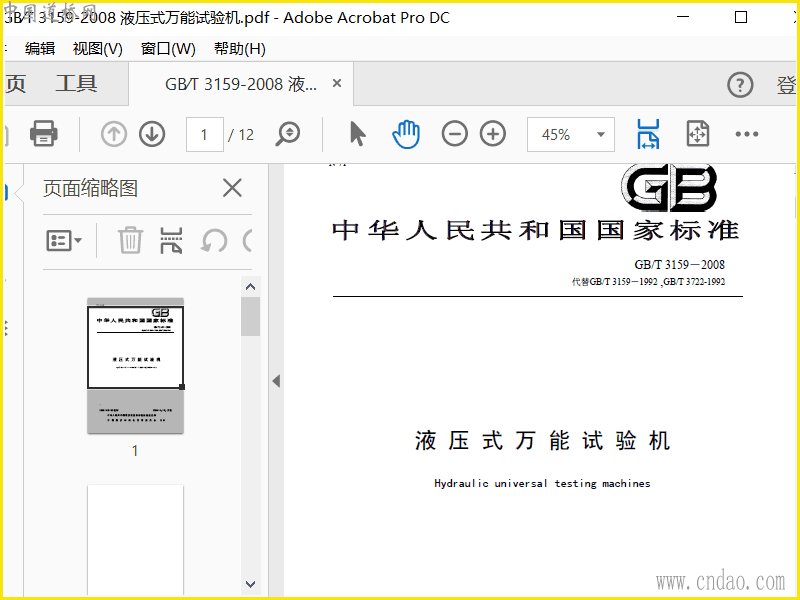
Task: Zoom in with the plus button
Action: tap(493, 134)
